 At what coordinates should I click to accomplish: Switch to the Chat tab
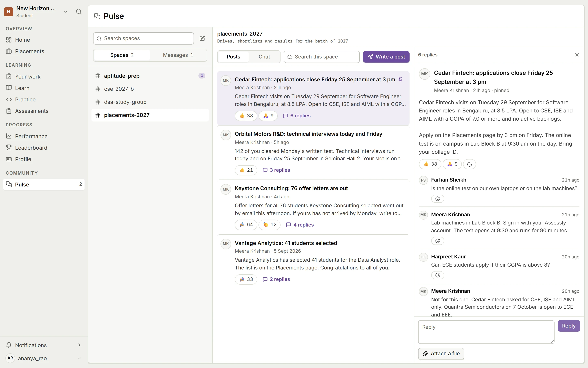[264, 57]
